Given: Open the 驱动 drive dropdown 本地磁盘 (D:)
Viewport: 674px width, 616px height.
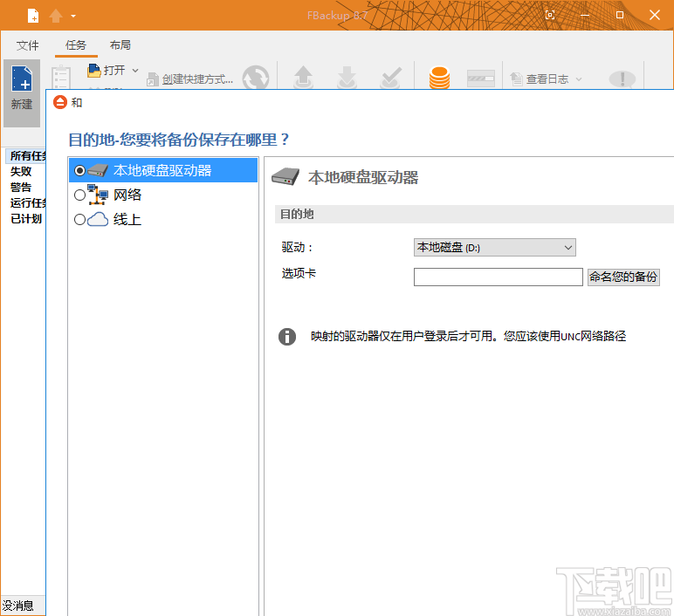Looking at the screenshot, I should pos(495,248).
